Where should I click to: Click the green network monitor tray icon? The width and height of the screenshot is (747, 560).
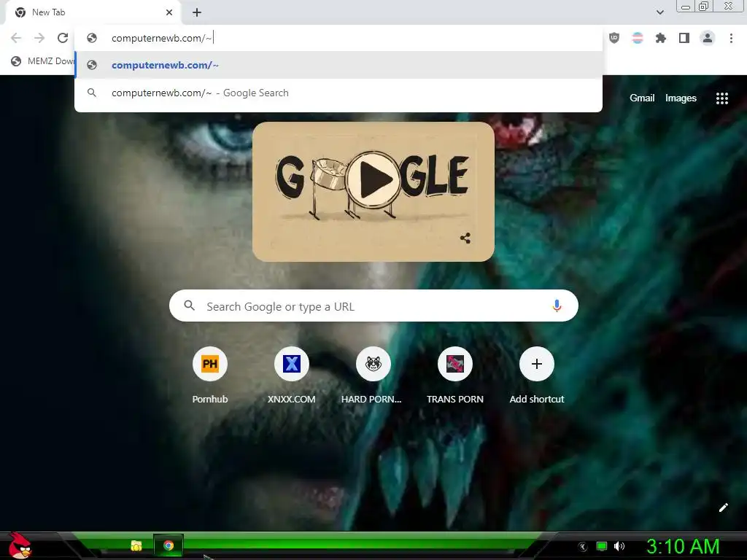pyautogui.click(x=602, y=546)
